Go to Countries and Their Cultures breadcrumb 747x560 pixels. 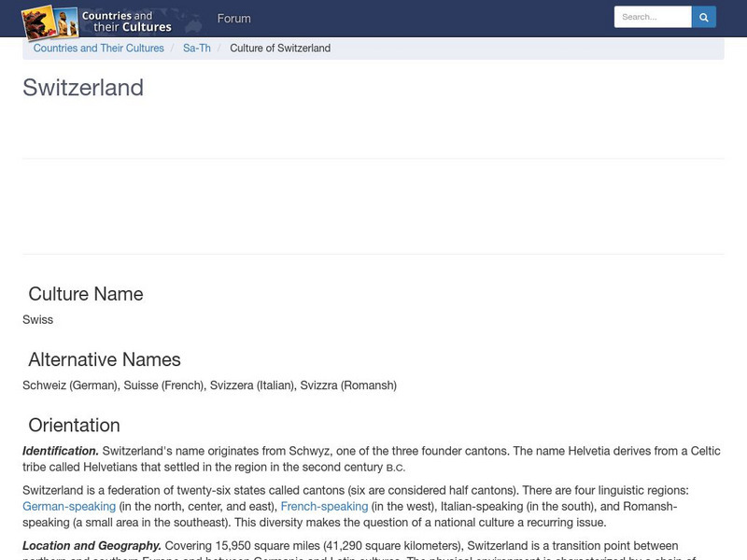point(99,49)
